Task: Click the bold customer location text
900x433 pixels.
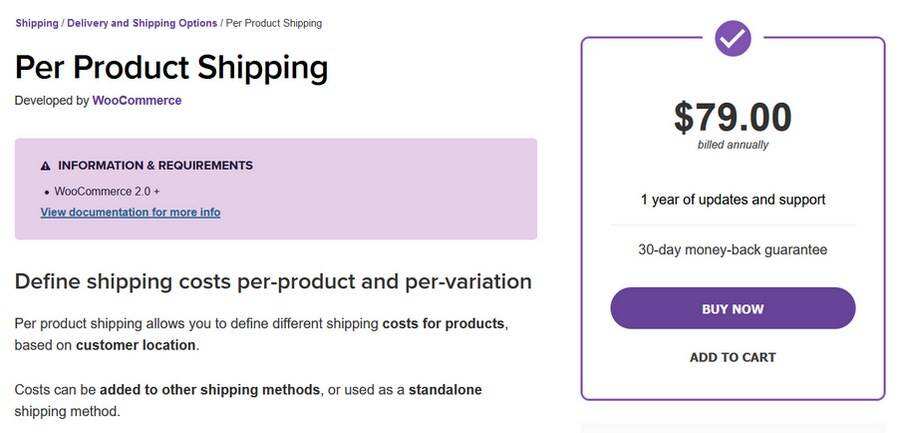Action: 135,345
